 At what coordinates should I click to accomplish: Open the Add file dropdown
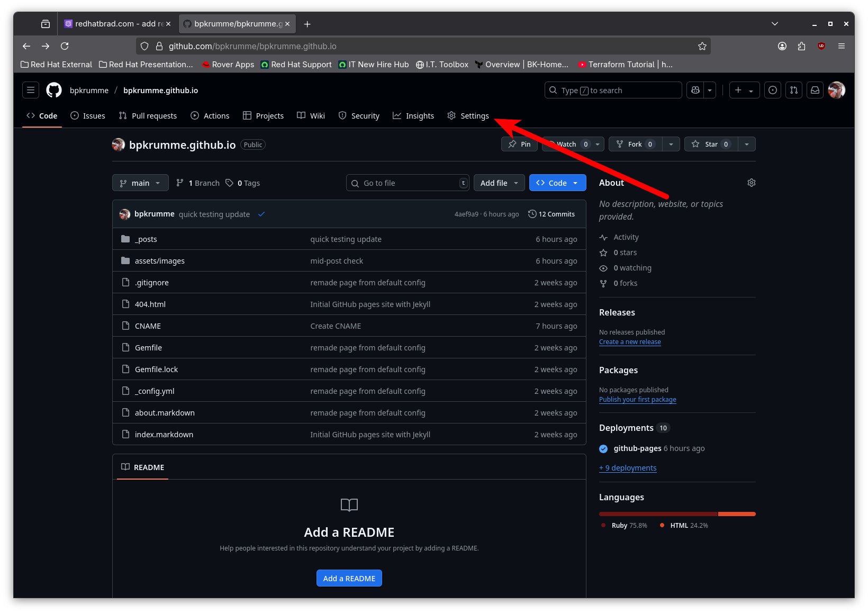(499, 183)
